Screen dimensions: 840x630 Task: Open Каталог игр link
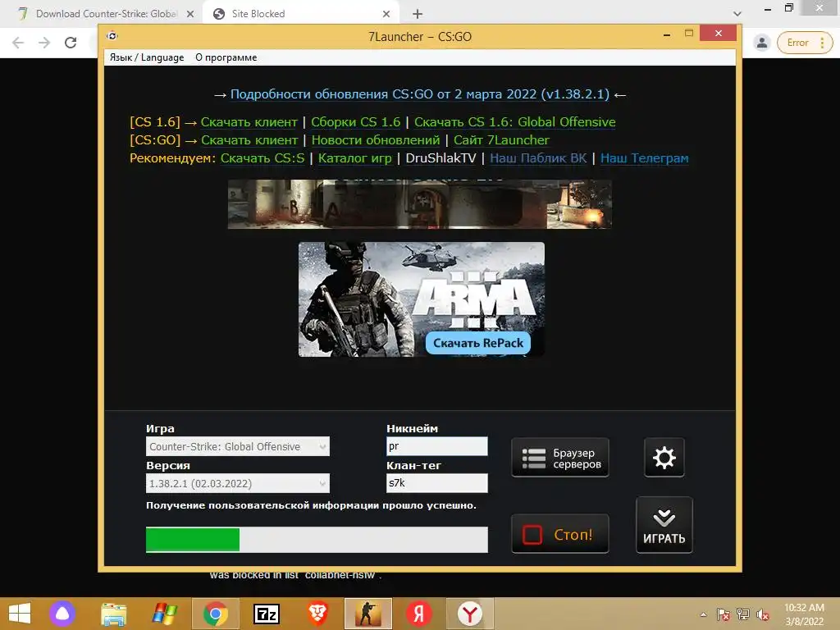354,158
